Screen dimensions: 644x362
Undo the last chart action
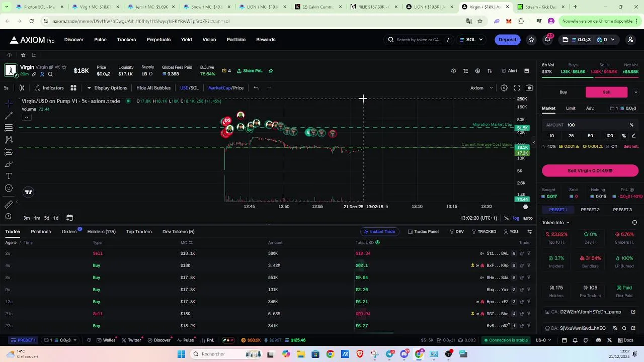(x=256, y=88)
